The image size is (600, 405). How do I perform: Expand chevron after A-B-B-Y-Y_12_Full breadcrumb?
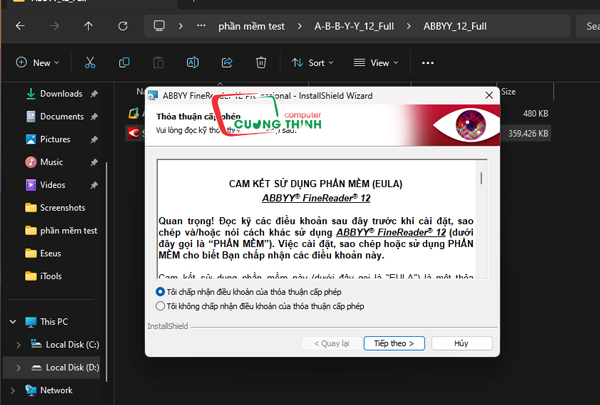click(409, 26)
